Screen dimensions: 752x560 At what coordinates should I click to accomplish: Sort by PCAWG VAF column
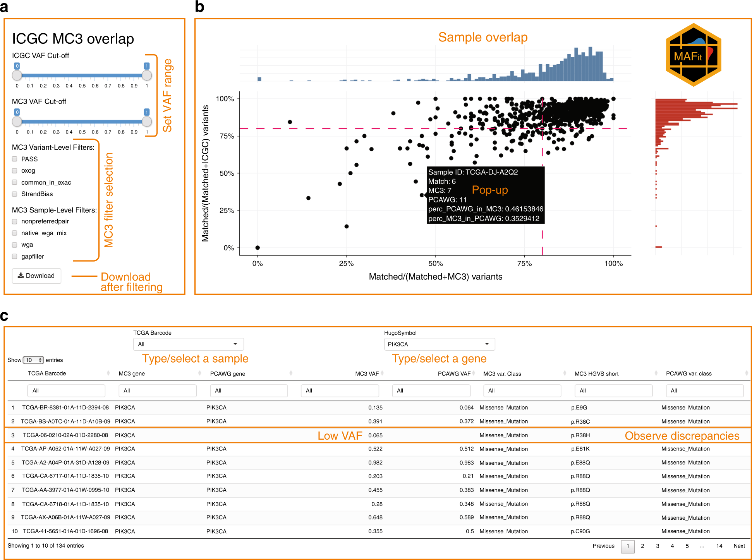(473, 373)
